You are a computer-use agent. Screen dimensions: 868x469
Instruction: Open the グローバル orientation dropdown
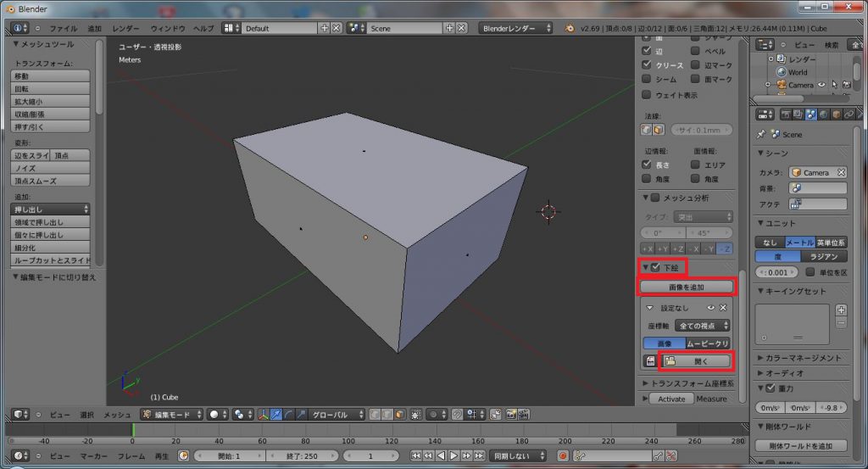pos(337,414)
